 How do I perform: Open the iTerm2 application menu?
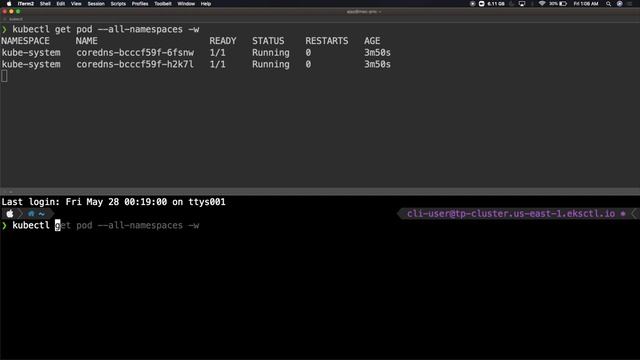click(25, 4)
